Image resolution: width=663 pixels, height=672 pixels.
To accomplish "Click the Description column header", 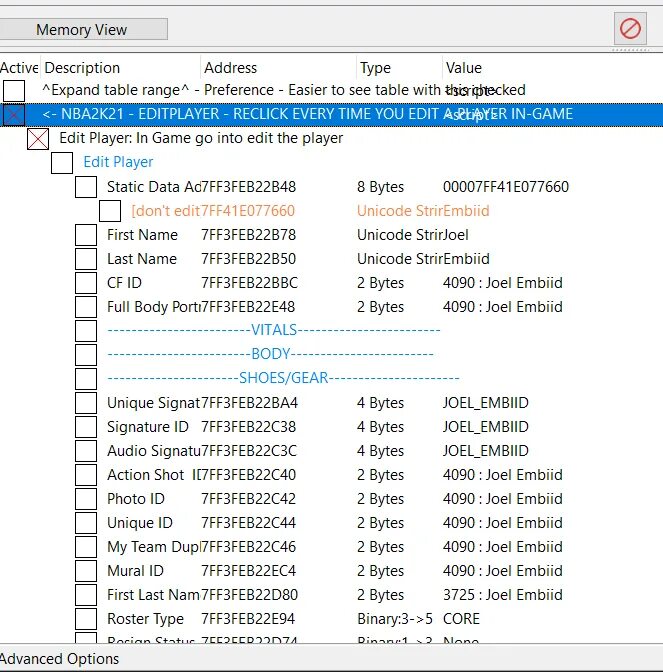I will pos(121,68).
